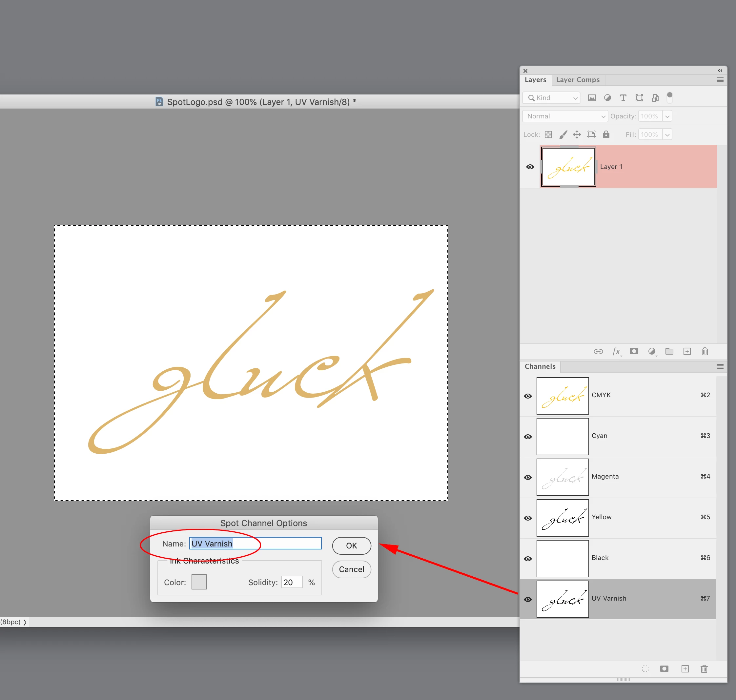This screenshot has width=736, height=700.
Task: Switch to the Layer Comps tab
Action: [578, 80]
